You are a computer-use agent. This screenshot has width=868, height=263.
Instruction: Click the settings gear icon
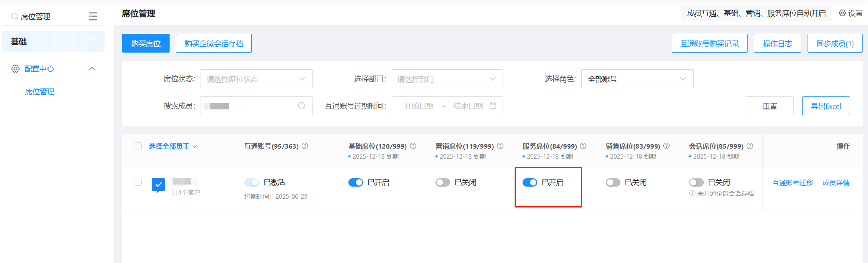click(x=842, y=13)
